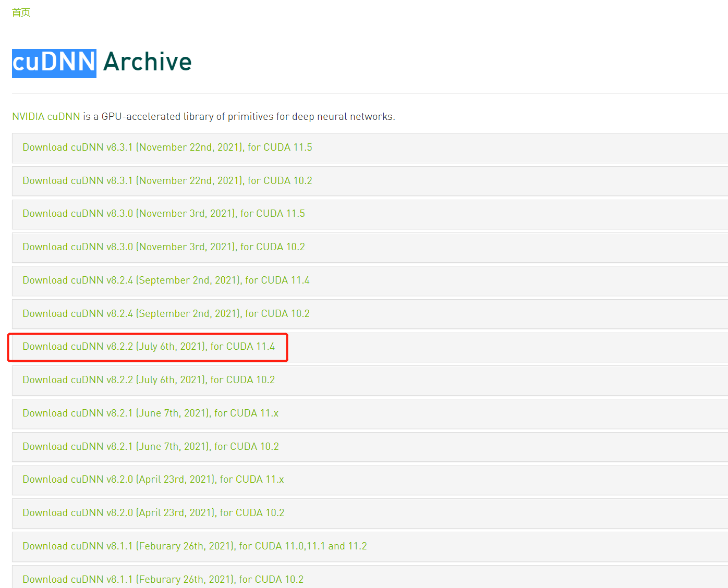Click the Archive heading word
728x588 pixels.
click(148, 62)
